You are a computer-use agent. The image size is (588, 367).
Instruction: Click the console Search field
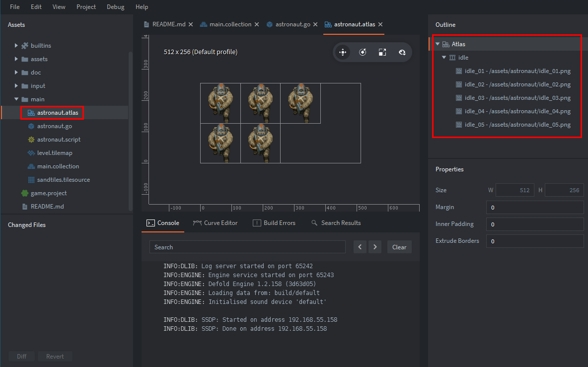247,247
